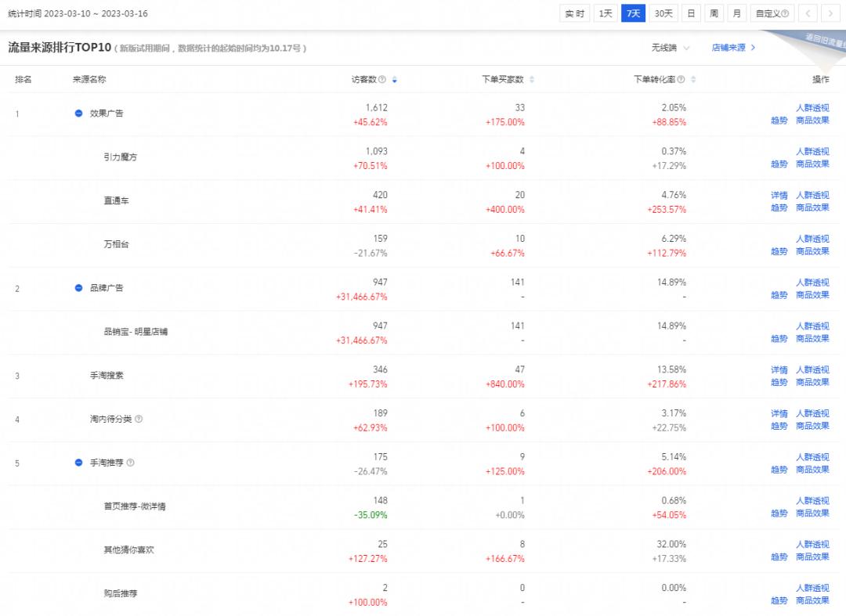Sort the table by 访客数 descending

coord(396,78)
